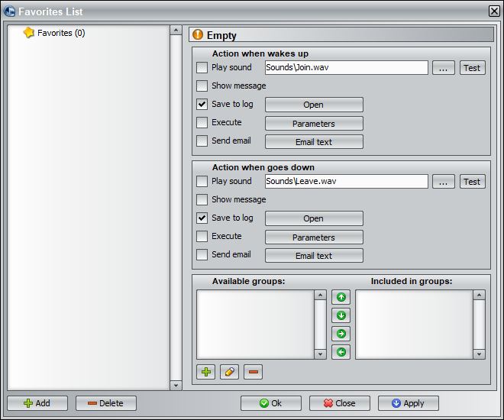Uncheck Save to log under Action when wakes up

click(x=202, y=104)
